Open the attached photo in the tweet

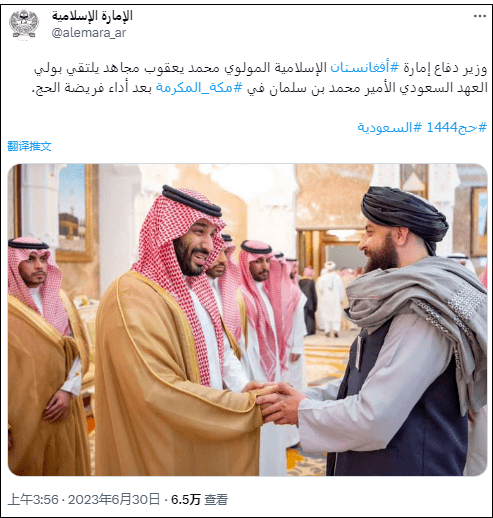coord(247,320)
